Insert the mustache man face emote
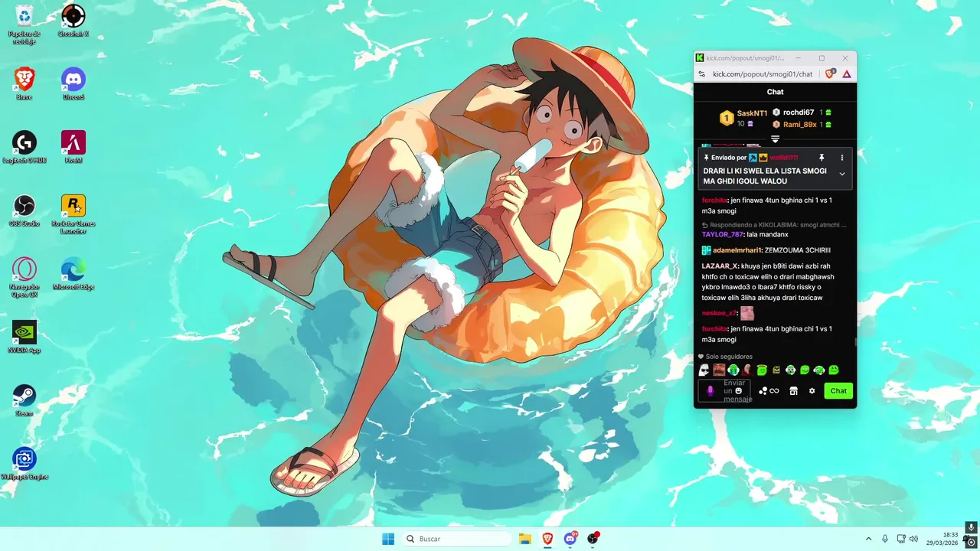980x551 pixels. (719, 370)
